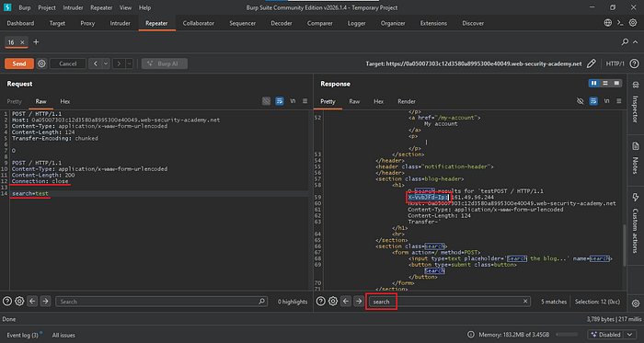The height and width of the screenshot is (343, 644).
Task: Go forward to next request in history
Action: [x=119, y=63]
